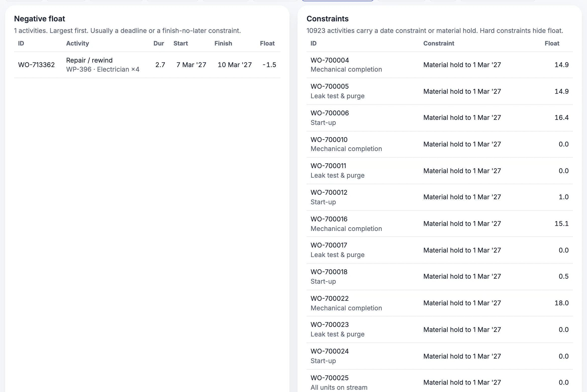Click the 10923 activities description text

click(435, 31)
